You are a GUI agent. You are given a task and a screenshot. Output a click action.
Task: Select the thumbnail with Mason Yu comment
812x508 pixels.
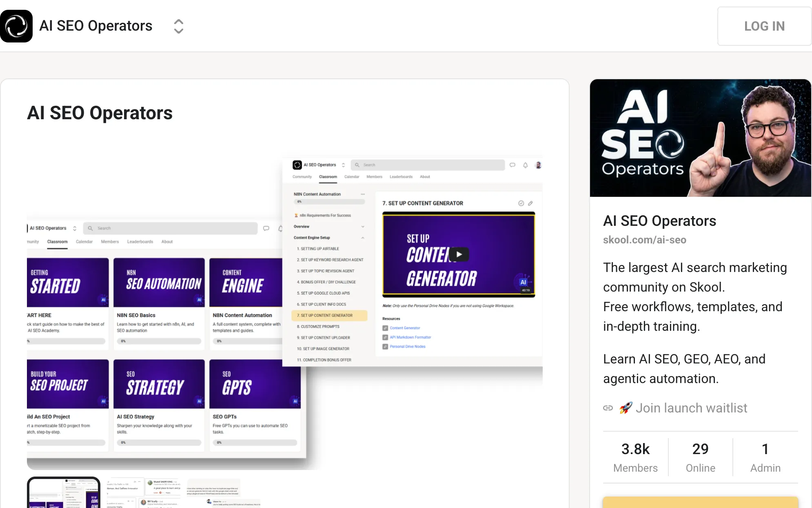point(224,492)
